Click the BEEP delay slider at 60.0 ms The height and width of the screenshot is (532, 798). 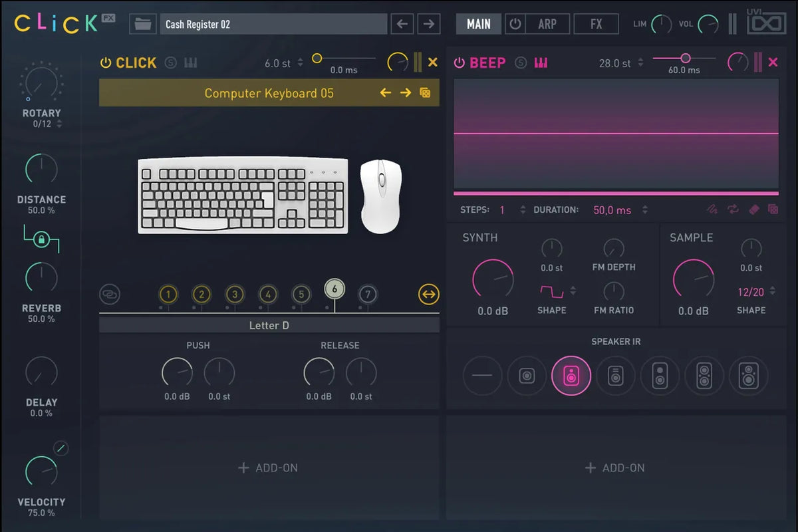(685, 59)
